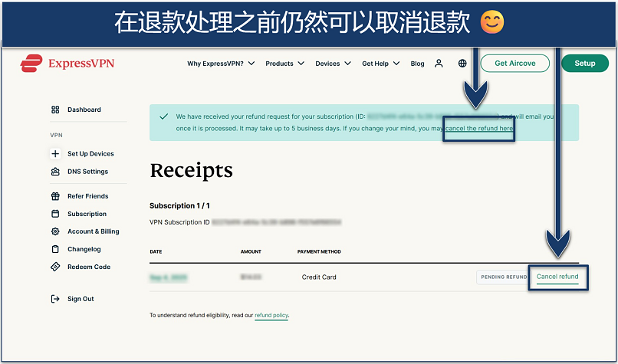
Task: Click the Cancel refund link
Action: pyautogui.click(x=557, y=277)
